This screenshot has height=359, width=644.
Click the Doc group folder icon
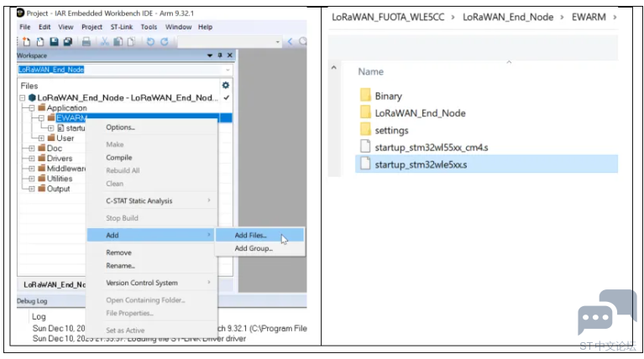41,148
